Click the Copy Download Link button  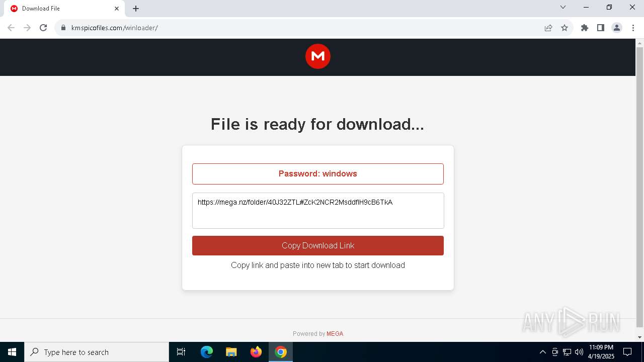coord(318,245)
